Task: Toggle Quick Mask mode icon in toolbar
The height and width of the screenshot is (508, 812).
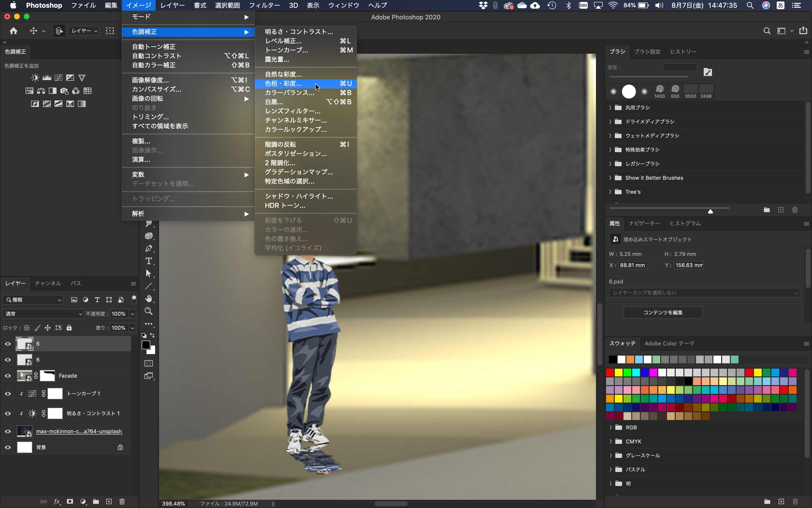Action: (x=149, y=363)
